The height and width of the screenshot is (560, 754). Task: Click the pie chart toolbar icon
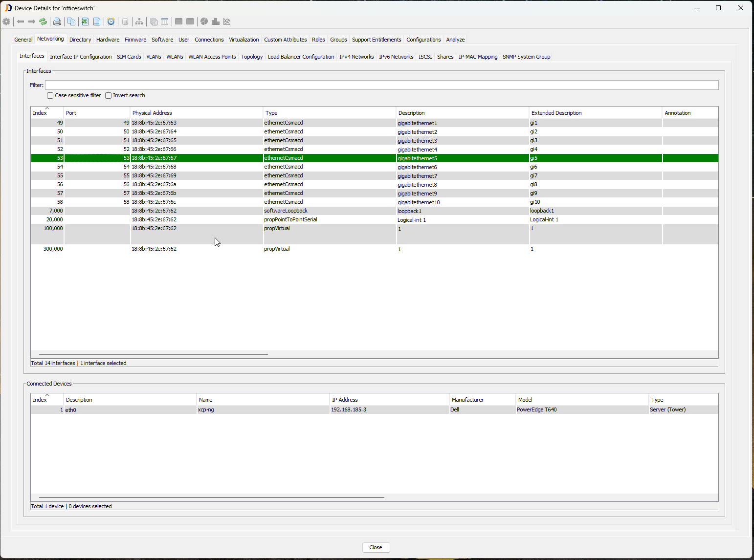point(204,22)
